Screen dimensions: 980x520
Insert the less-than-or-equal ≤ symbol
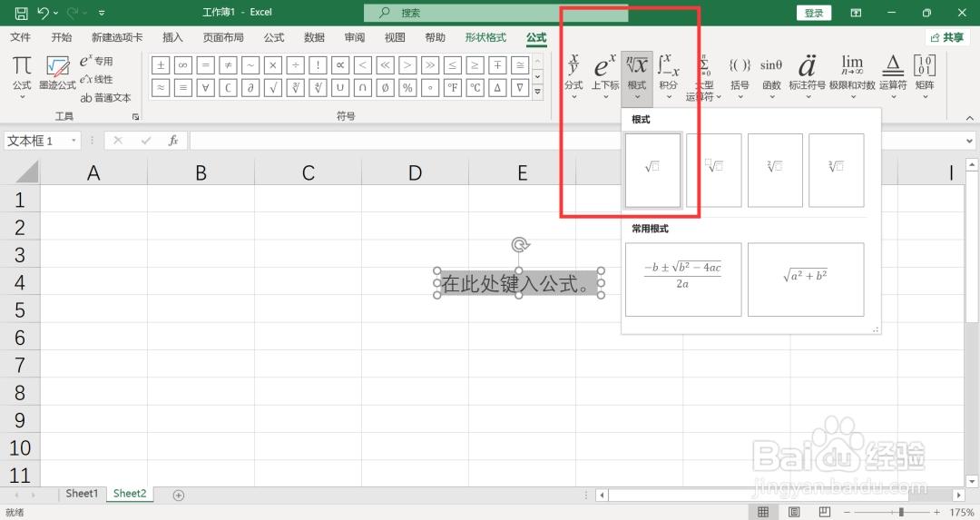pyautogui.click(x=453, y=65)
